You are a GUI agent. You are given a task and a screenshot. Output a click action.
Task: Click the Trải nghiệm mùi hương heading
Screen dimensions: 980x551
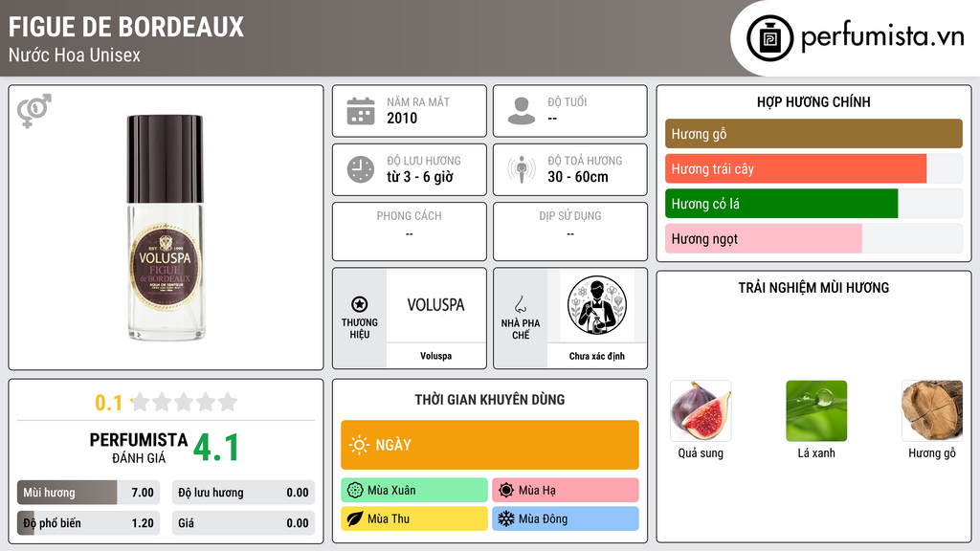pyautogui.click(x=813, y=288)
